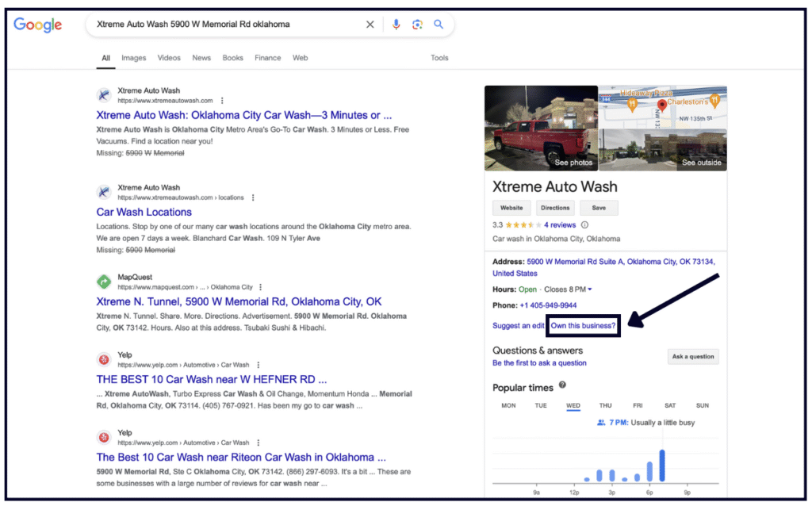Open three-dot menu for first Xtreme Auto Wash result
Screen dimensions: 812x506
(x=222, y=101)
